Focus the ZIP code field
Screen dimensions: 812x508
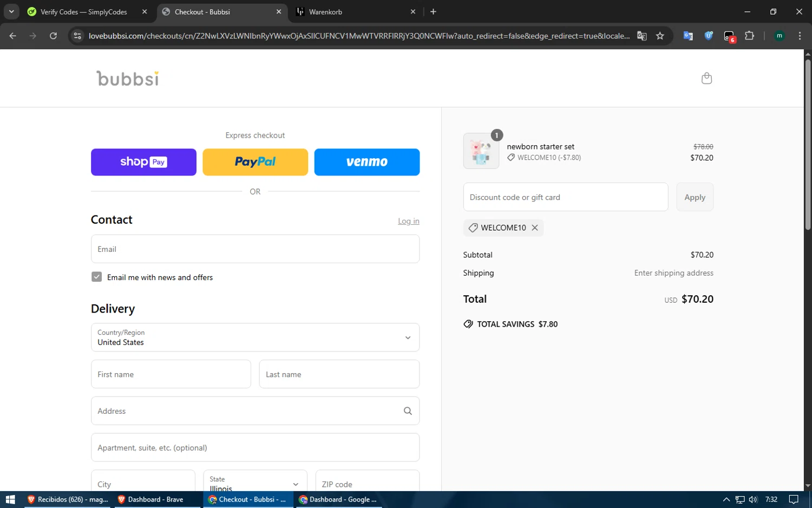[368, 482]
